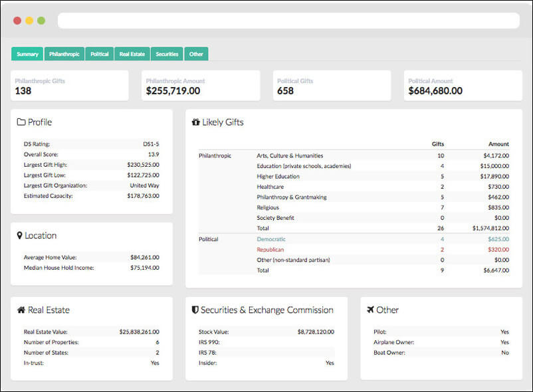
Task: Open the Political tab
Action: coord(99,54)
